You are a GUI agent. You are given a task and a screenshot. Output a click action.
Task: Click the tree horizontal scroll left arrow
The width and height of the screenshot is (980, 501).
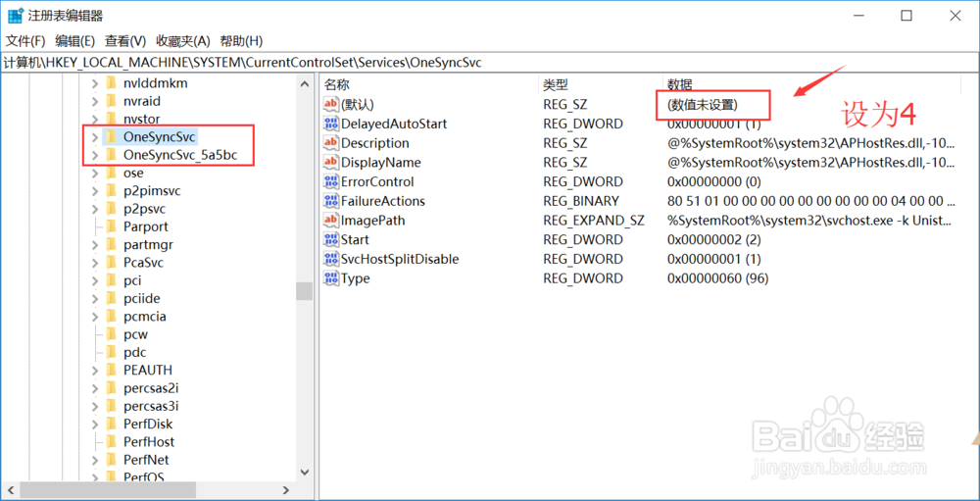tap(11, 490)
